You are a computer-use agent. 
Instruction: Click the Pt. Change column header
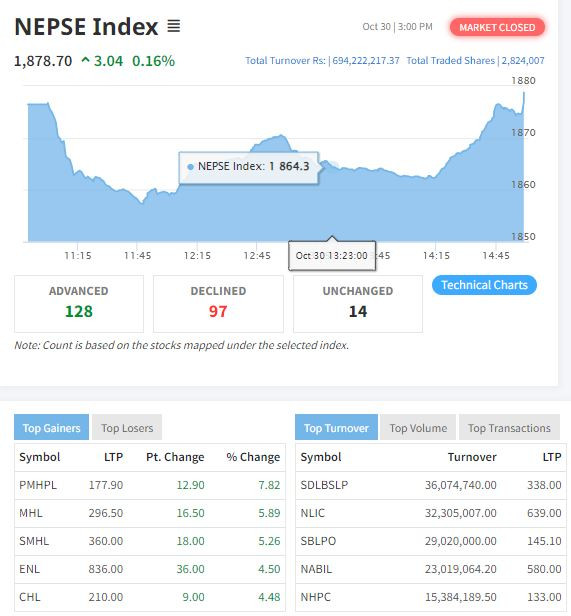[x=175, y=457]
